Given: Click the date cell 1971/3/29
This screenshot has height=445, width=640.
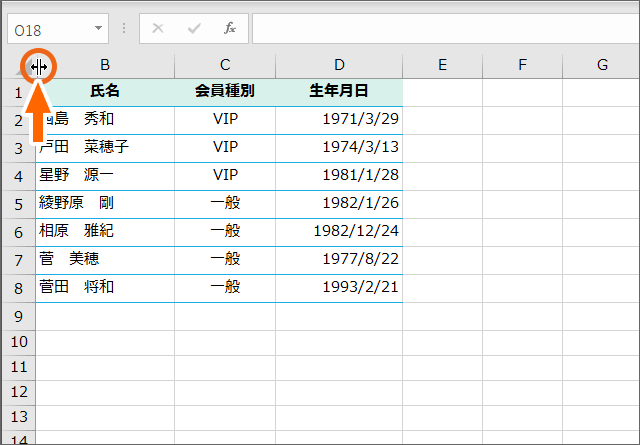Looking at the screenshot, I should 339,120.
